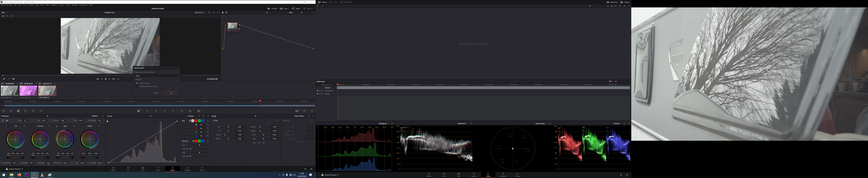Viewport: 868px width, 178px height.
Task: Open the Histogram scope type dropdown
Action: click(x=384, y=123)
